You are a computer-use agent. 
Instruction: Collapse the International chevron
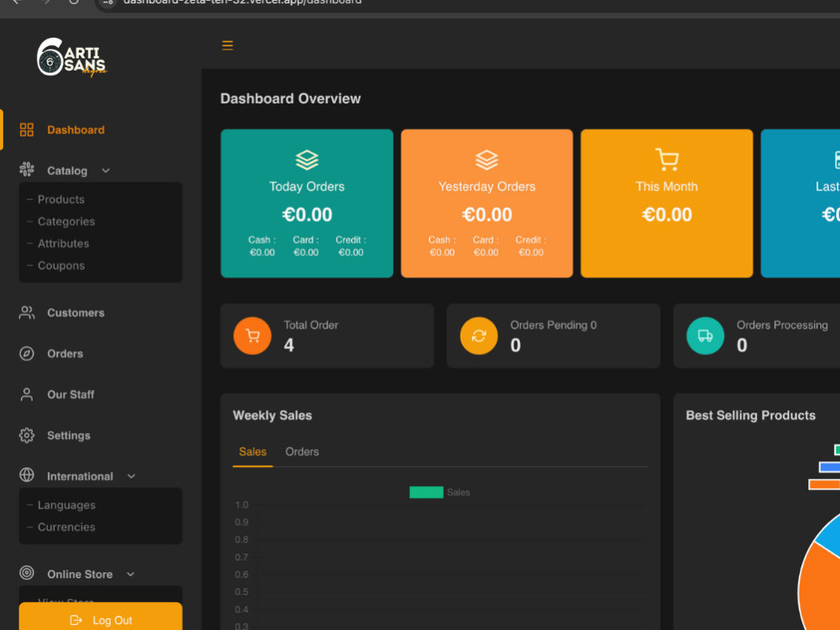131,475
